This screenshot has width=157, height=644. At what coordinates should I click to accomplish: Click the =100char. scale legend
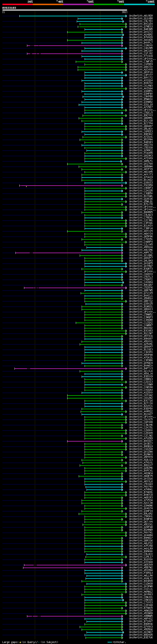(117, 642)
